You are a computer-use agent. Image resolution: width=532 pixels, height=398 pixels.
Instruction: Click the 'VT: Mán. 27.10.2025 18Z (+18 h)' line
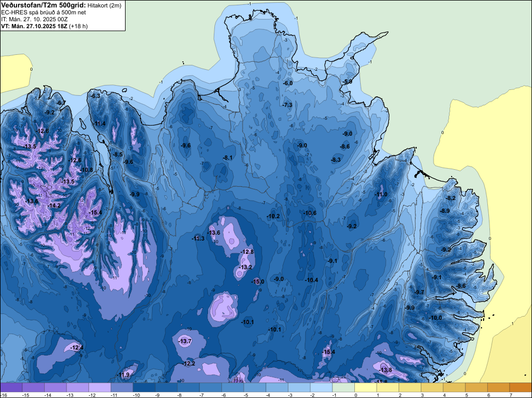(x=44, y=26)
